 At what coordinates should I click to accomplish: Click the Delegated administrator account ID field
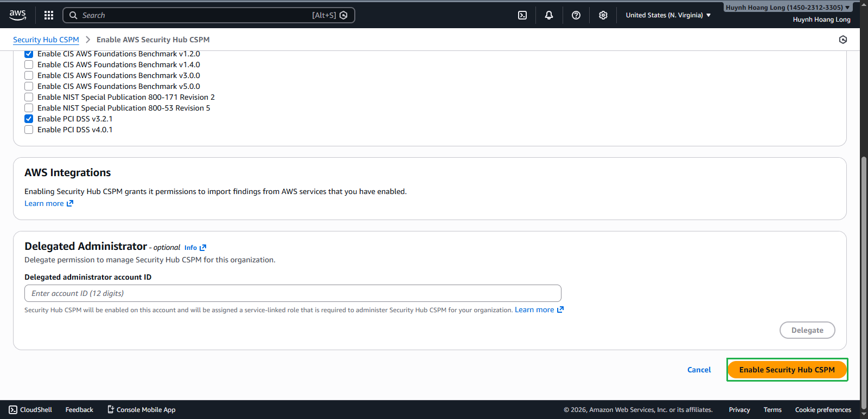point(293,293)
